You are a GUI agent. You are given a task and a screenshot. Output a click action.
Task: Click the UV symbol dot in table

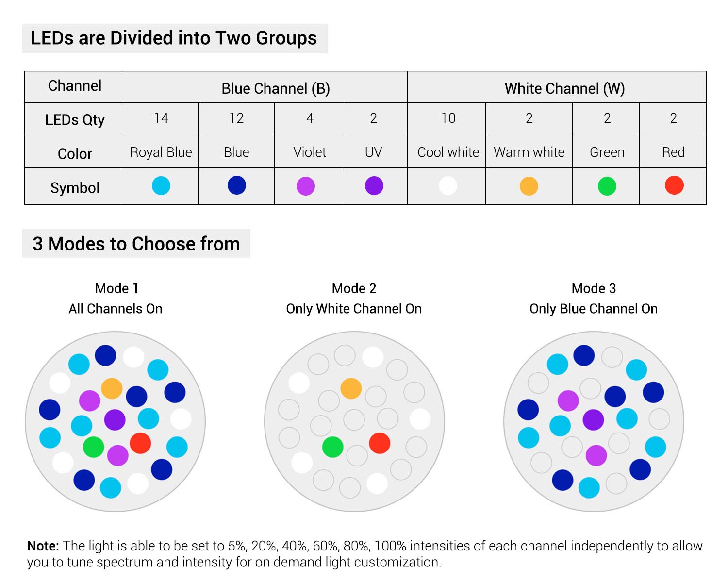(374, 185)
